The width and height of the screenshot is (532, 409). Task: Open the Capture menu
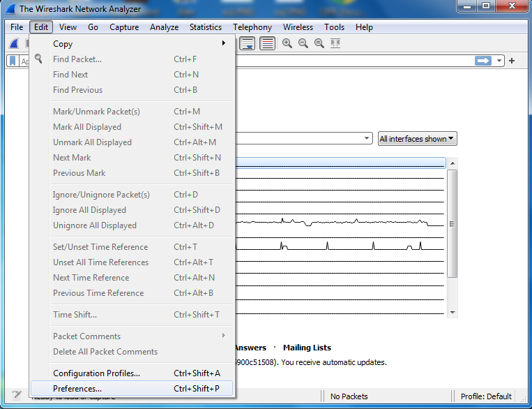pos(124,27)
